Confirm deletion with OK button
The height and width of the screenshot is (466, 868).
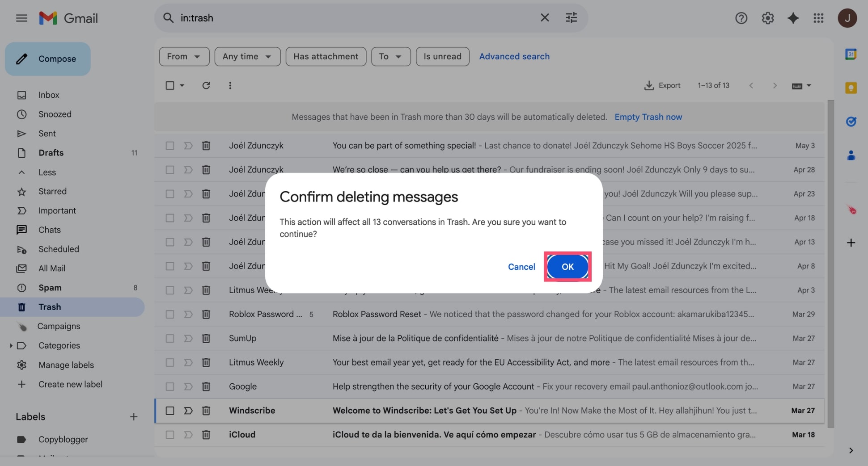click(567, 266)
